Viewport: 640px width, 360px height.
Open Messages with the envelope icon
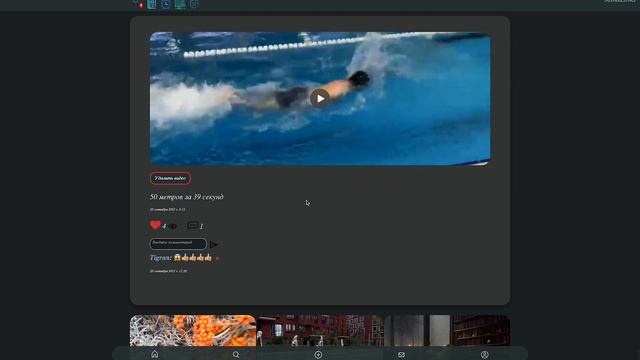click(x=402, y=355)
